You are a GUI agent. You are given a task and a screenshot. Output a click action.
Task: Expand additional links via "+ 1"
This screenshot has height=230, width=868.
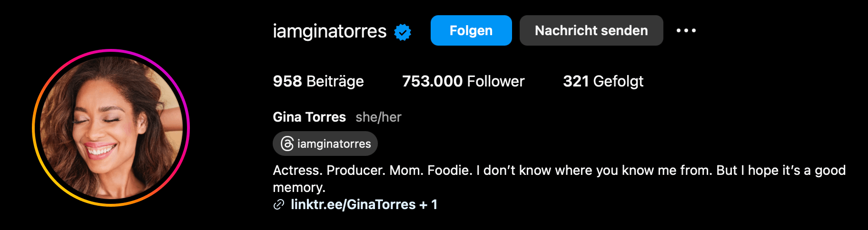pyautogui.click(x=428, y=204)
